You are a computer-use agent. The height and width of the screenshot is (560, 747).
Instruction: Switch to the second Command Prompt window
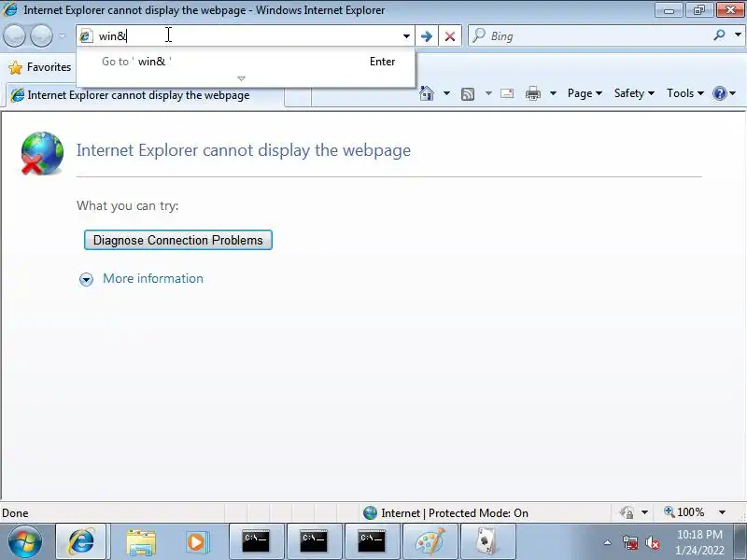(x=314, y=541)
